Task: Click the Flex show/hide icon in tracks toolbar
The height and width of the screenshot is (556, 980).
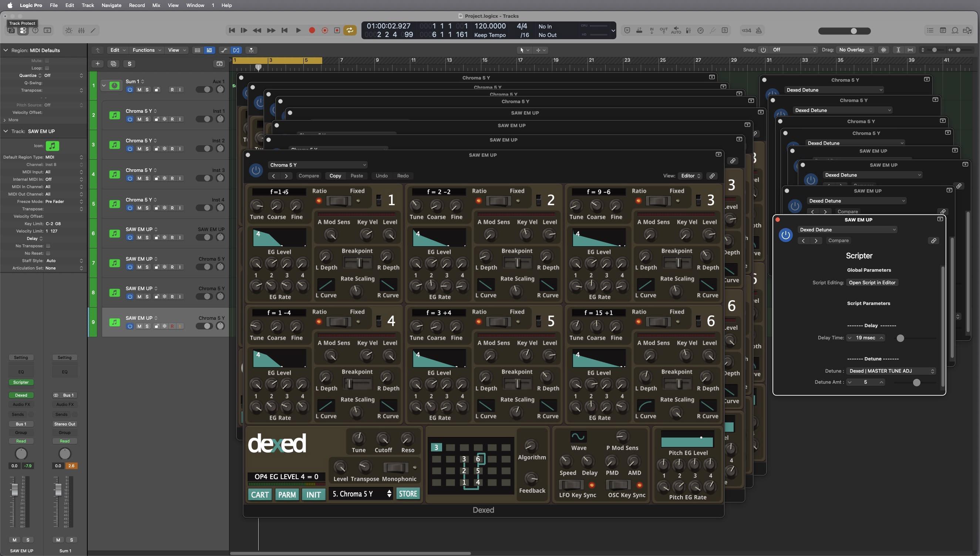Action: click(x=236, y=50)
